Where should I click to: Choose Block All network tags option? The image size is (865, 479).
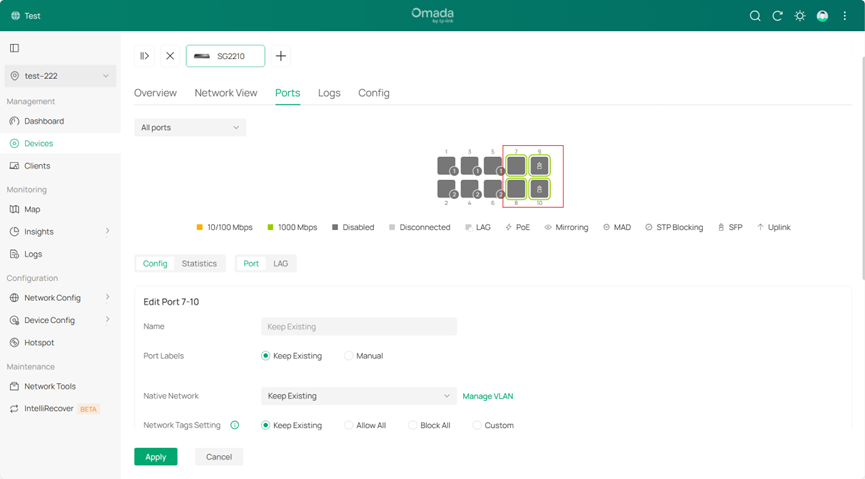pyautogui.click(x=413, y=425)
